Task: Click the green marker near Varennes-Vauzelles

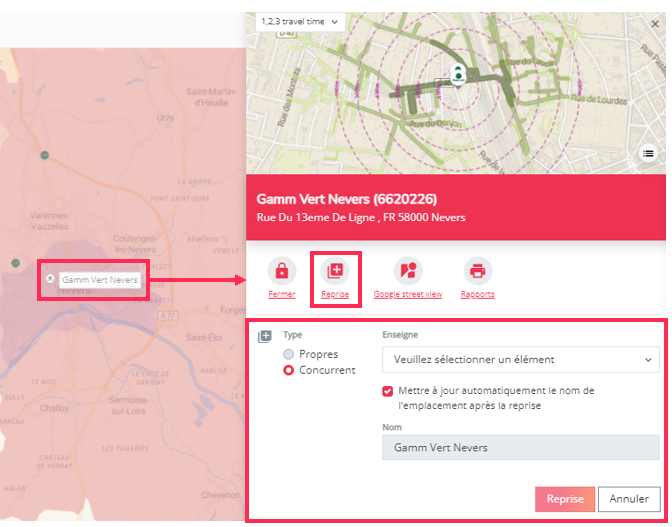Action: [x=45, y=155]
